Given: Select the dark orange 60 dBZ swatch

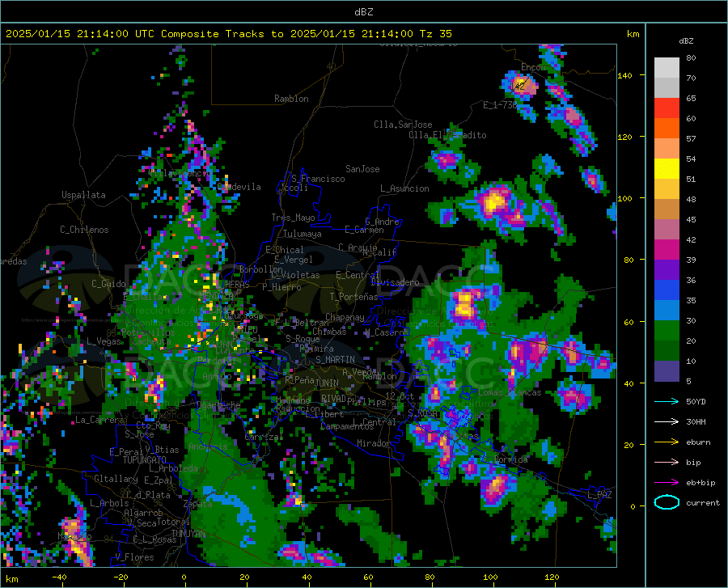Looking at the screenshot, I should point(667,128).
